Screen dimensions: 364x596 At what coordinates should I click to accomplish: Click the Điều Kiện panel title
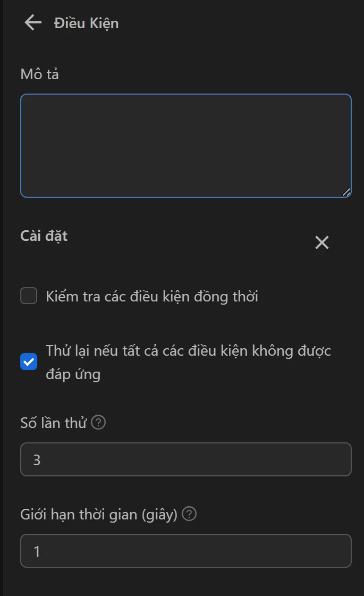[x=86, y=23]
